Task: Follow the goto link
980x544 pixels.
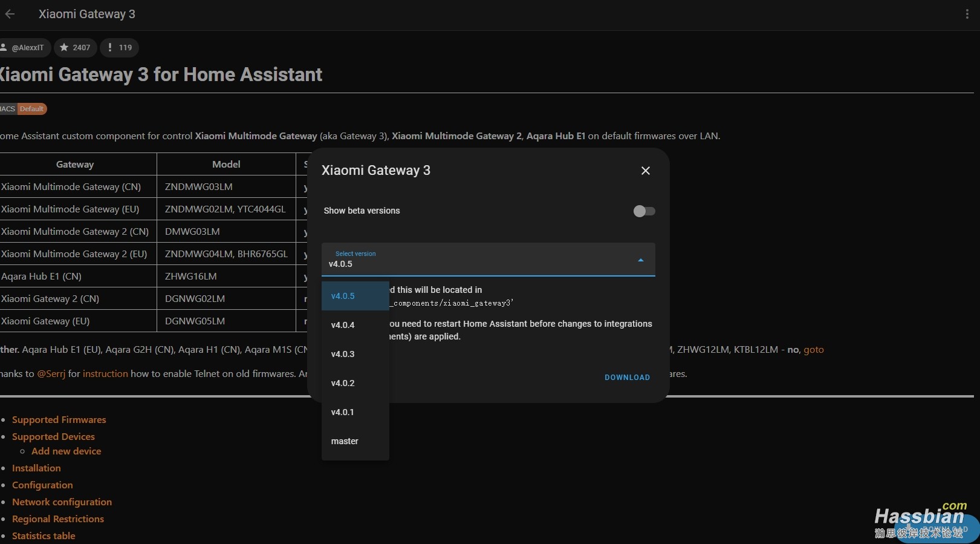Action: (x=814, y=349)
